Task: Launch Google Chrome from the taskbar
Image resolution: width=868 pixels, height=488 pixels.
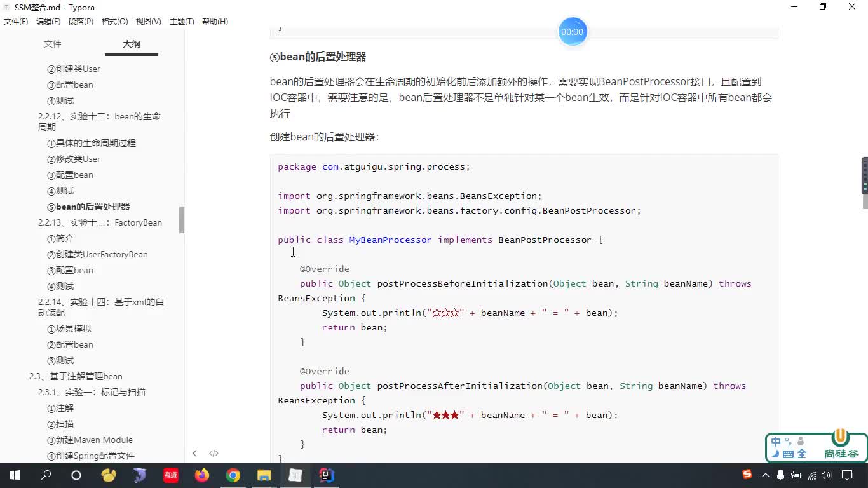Action: coord(233,475)
